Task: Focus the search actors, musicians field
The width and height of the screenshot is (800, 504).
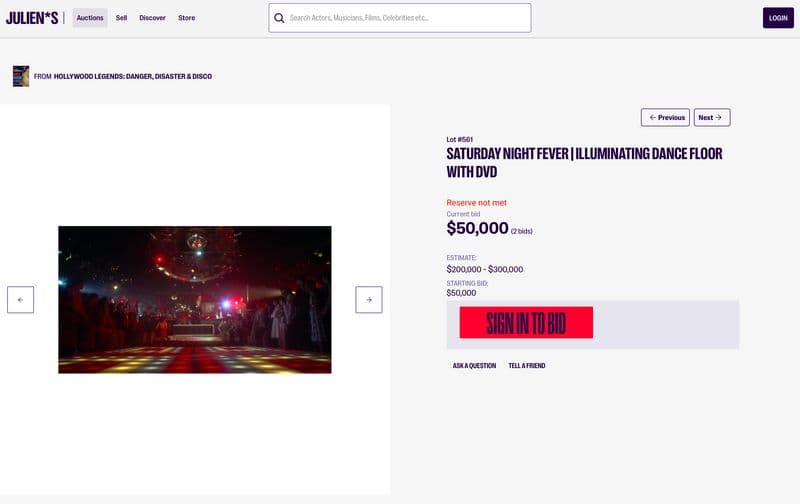Action: coord(400,18)
